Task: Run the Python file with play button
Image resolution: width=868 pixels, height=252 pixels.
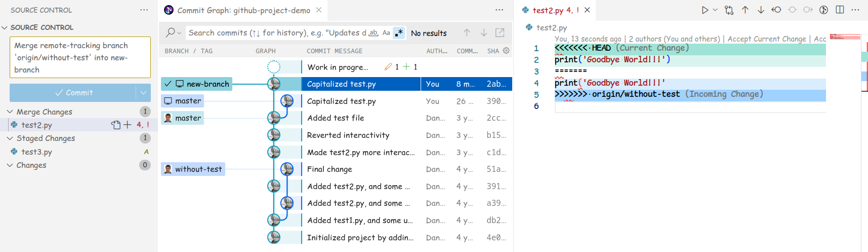Action: 705,10
